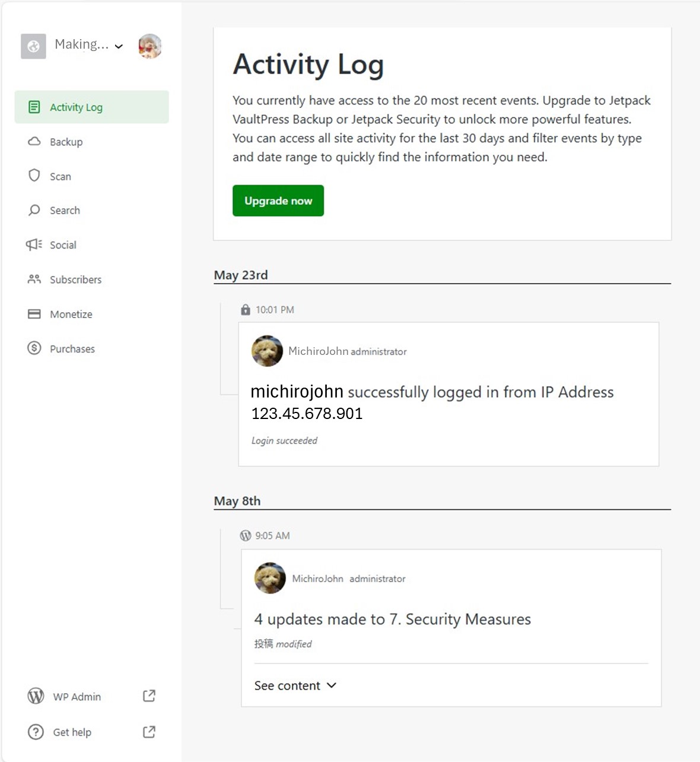This screenshot has height=762, width=700.
Task: Click the Social megaphone icon
Action: [x=34, y=245]
